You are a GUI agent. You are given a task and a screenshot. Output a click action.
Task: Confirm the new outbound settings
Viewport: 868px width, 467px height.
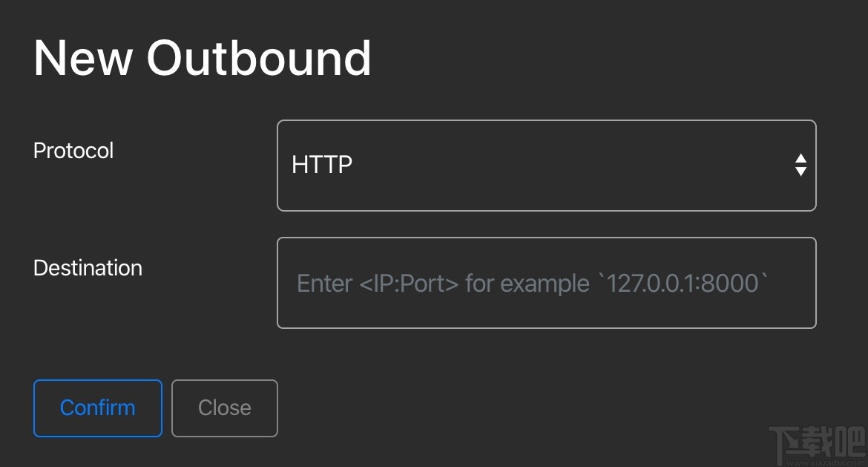click(x=97, y=408)
